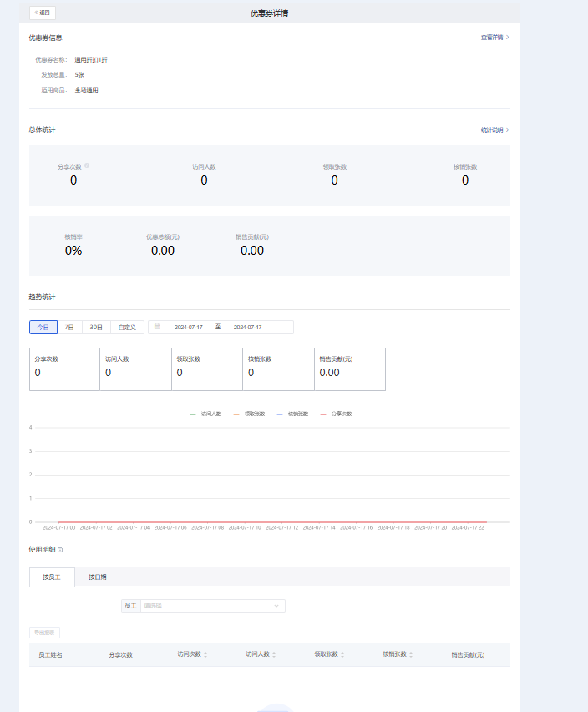588x712 pixels.
Task: Open the 统计说明 link
Action: [494, 130]
